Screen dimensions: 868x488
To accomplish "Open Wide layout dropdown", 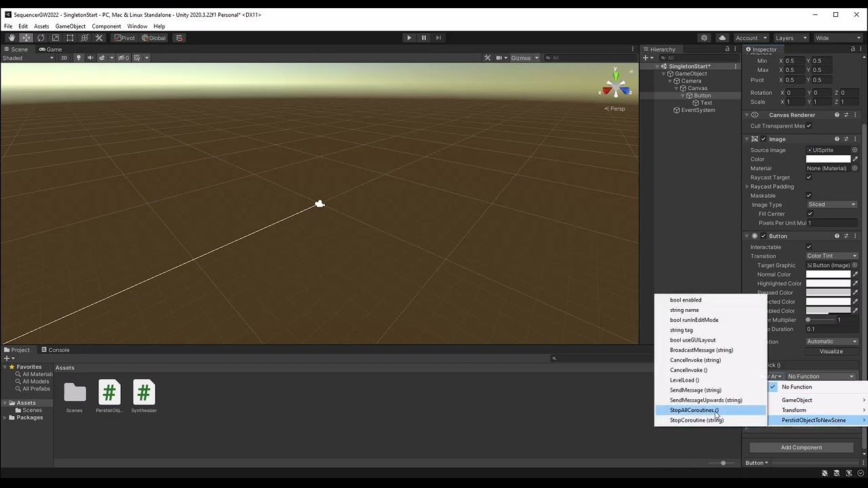I will [x=837, y=38].
